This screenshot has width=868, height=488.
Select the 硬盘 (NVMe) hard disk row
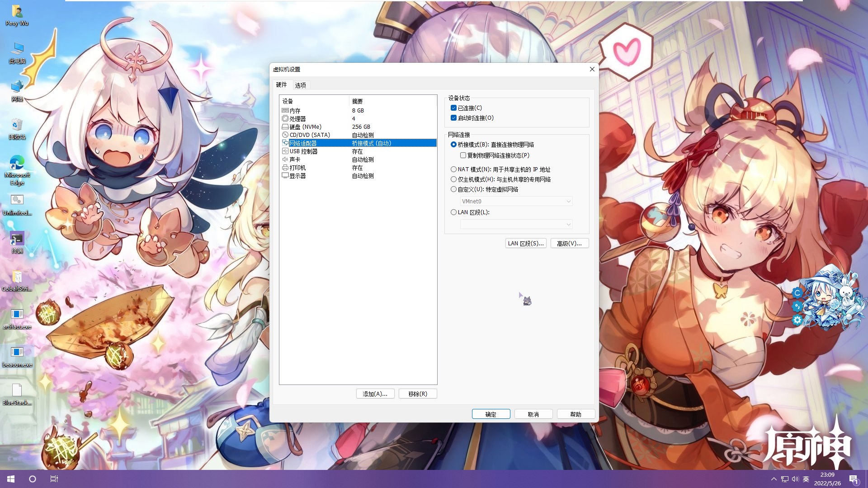tap(305, 127)
